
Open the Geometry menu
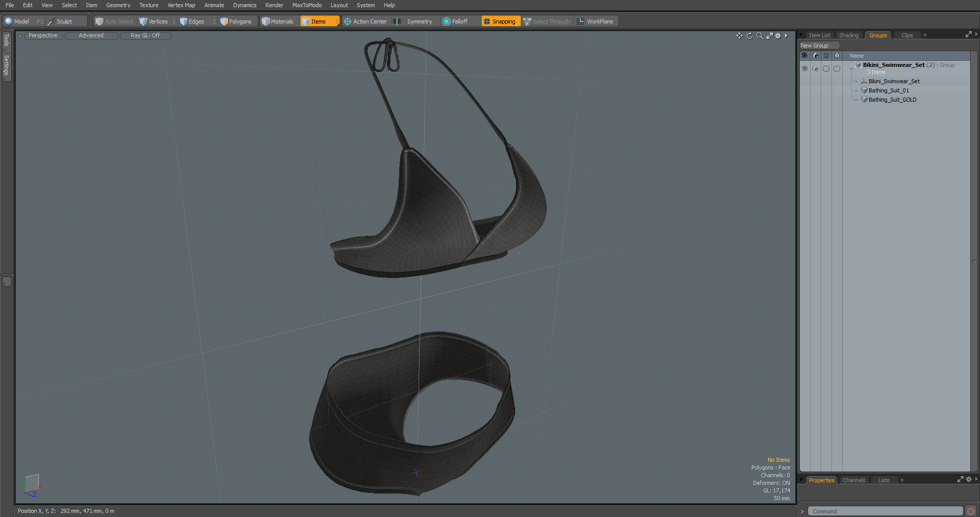click(x=118, y=5)
